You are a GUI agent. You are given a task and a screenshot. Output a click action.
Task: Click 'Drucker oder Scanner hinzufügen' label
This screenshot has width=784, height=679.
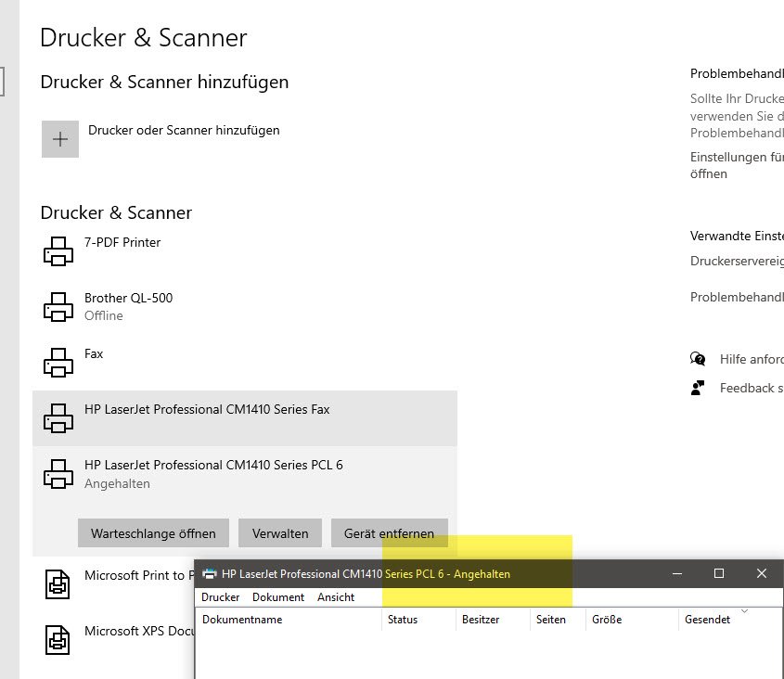point(184,130)
